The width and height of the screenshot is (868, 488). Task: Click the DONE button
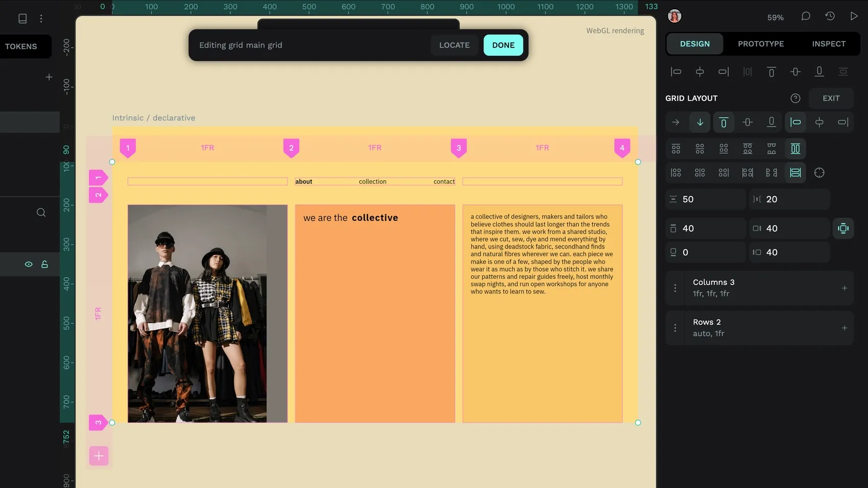point(503,45)
